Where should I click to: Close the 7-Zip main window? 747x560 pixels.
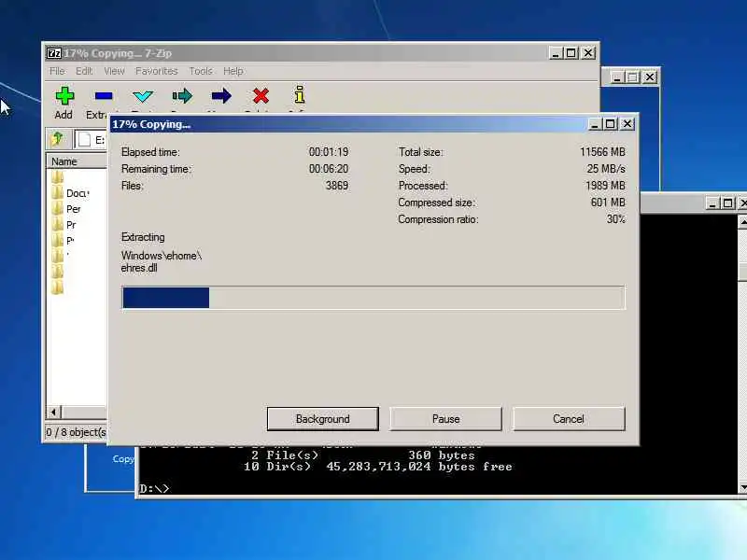tap(589, 53)
